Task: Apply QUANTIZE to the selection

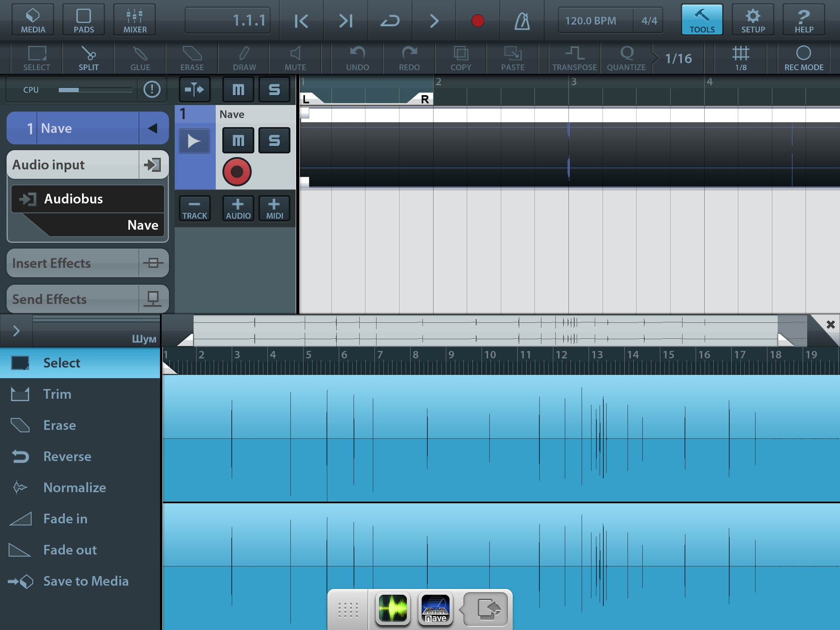Action: coord(626,58)
